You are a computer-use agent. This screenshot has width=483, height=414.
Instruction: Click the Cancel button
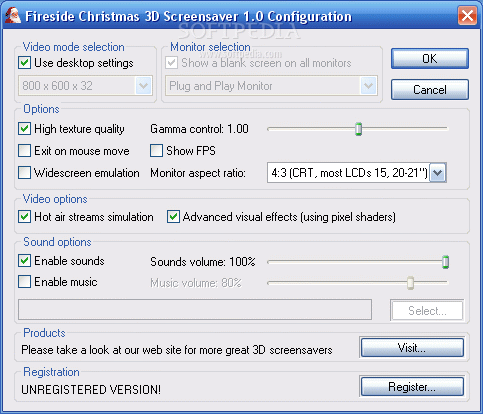coord(430,90)
